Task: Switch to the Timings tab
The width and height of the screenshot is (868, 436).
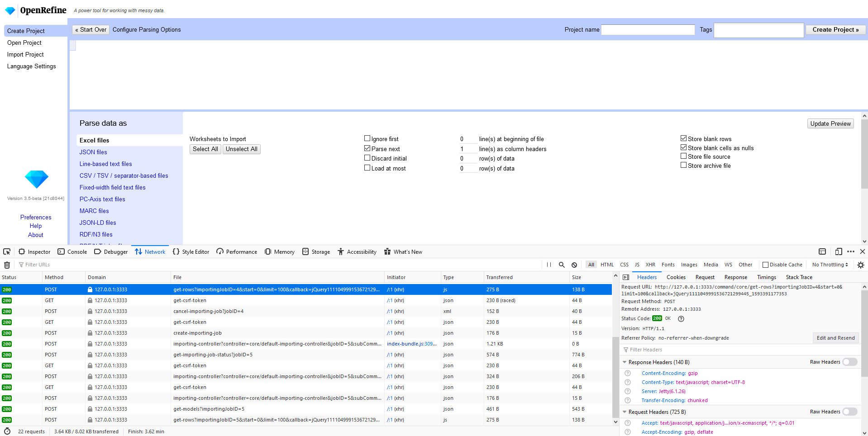Action: pyautogui.click(x=766, y=277)
